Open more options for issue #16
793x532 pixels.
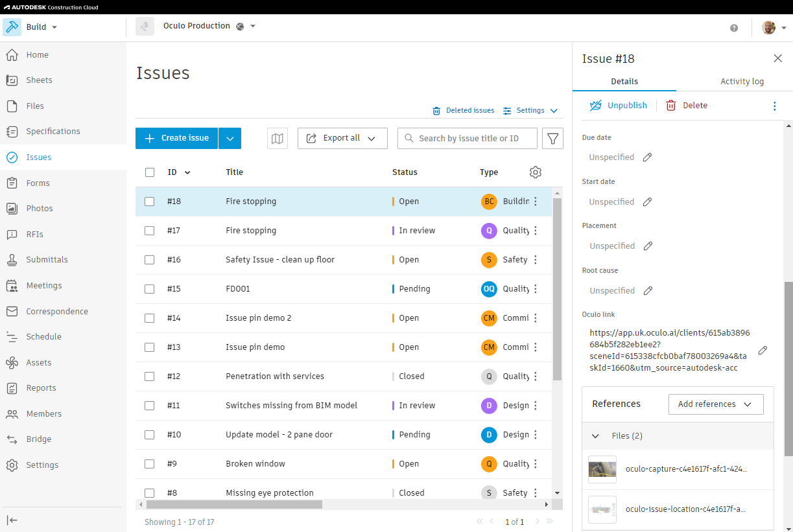click(x=536, y=260)
